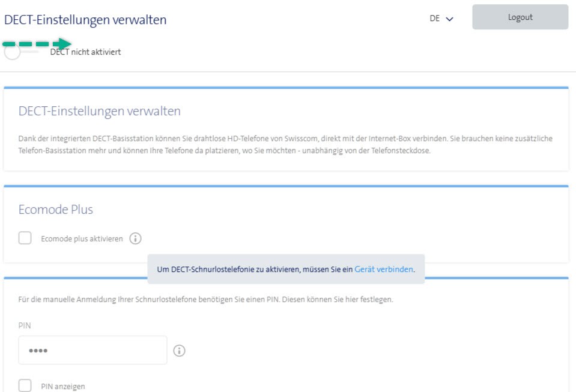Screen dimensions: 576x392
Task: Click the PIN label above the input
Action: point(24,325)
